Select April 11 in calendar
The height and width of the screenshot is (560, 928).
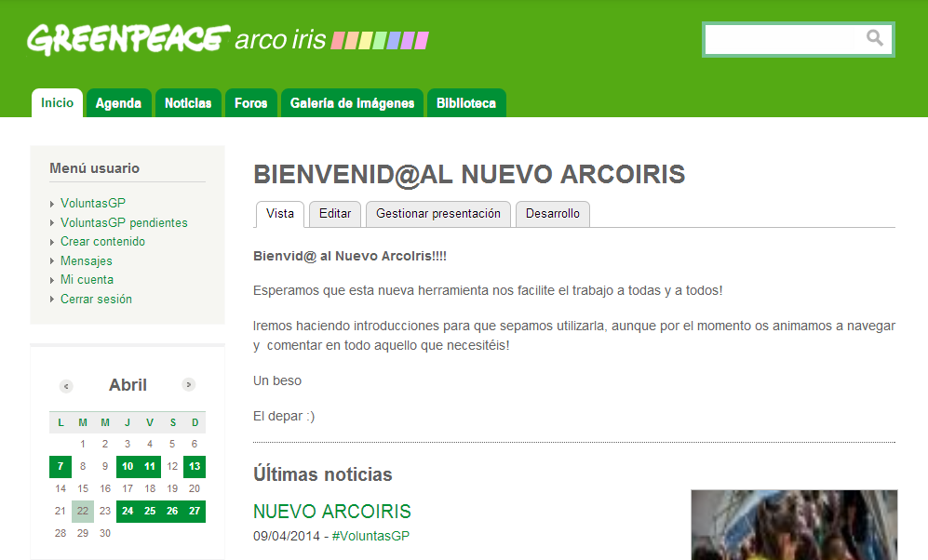(x=150, y=467)
